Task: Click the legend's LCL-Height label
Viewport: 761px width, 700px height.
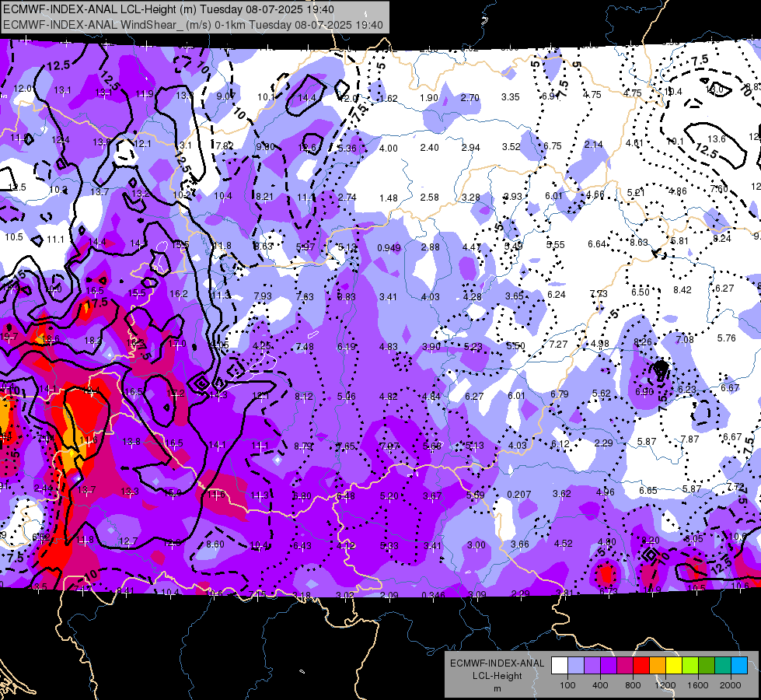Action: point(497,676)
